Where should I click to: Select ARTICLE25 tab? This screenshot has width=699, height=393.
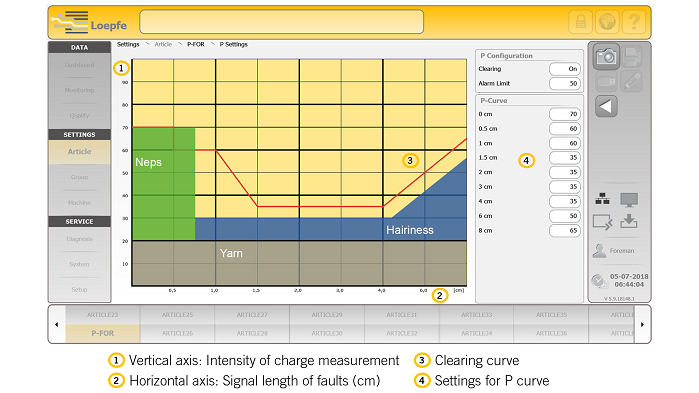pos(177,315)
